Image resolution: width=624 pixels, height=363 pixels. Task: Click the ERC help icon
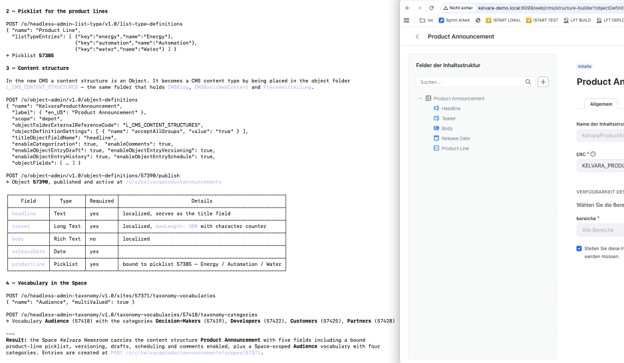point(593,154)
